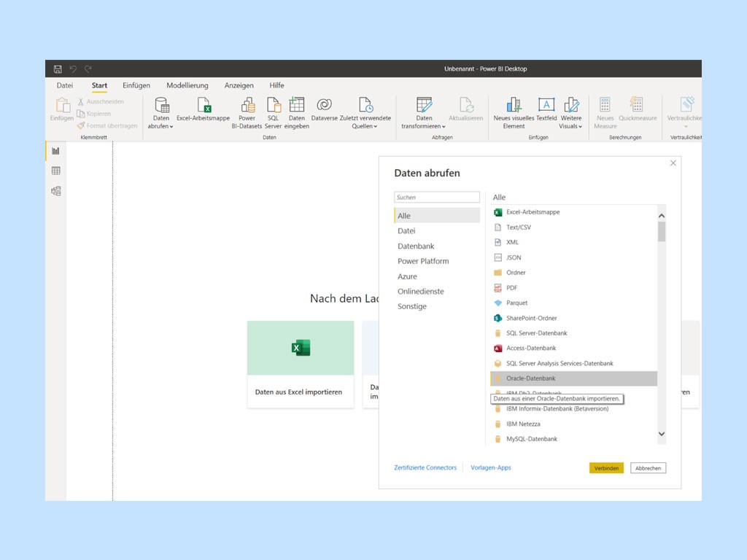Switch to data table view in sidebar
747x560 pixels.
point(55,171)
